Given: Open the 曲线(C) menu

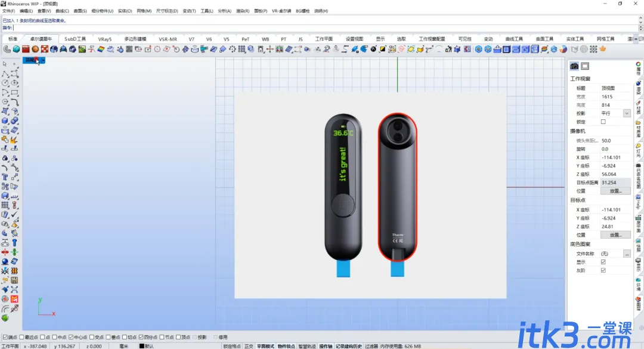Looking at the screenshot, I should point(62,11).
